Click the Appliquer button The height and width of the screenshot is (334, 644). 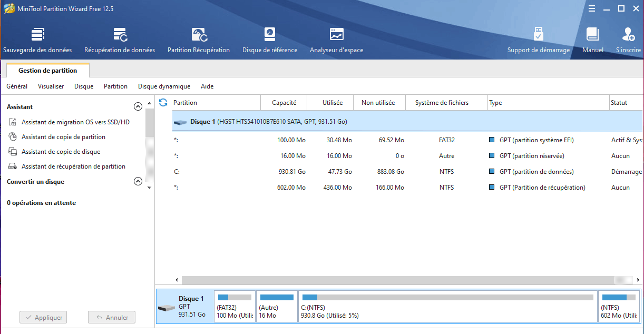(x=44, y=318)
